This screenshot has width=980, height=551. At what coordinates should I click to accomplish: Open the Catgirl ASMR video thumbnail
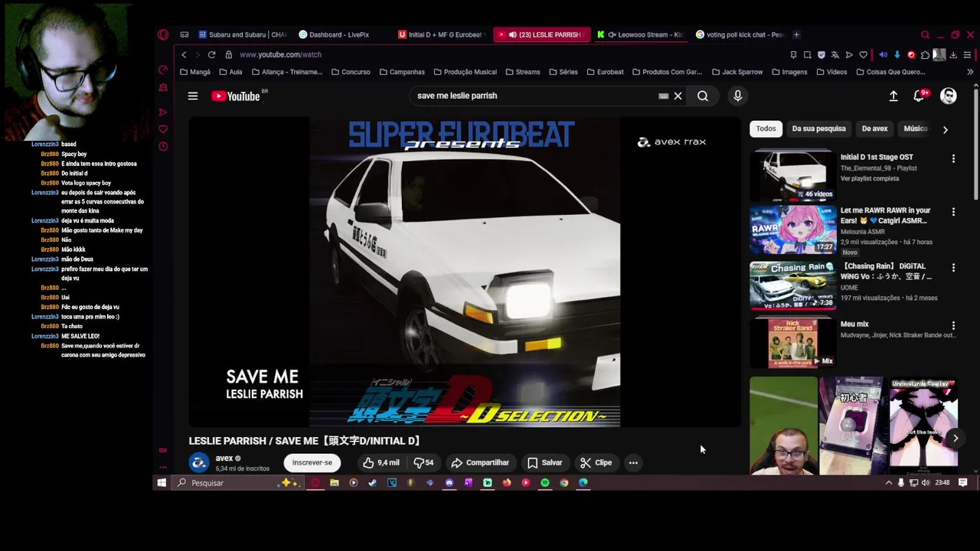pyautogui.click(x=792, y=230)
